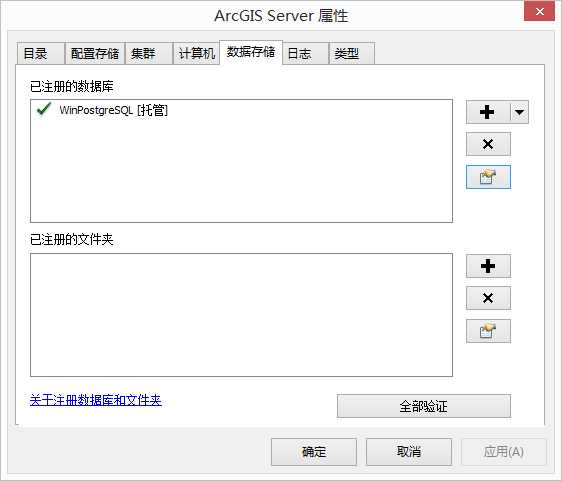Viewport: 562px width, 481px height.
Task: Close the ArcGIS Server 属性 dialog
Action: [539, 11]
